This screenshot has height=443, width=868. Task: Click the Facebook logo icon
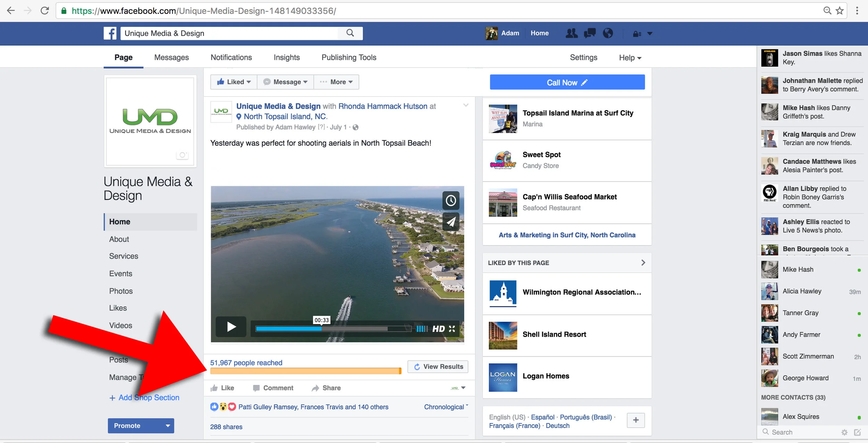click(x=110, y=33)
